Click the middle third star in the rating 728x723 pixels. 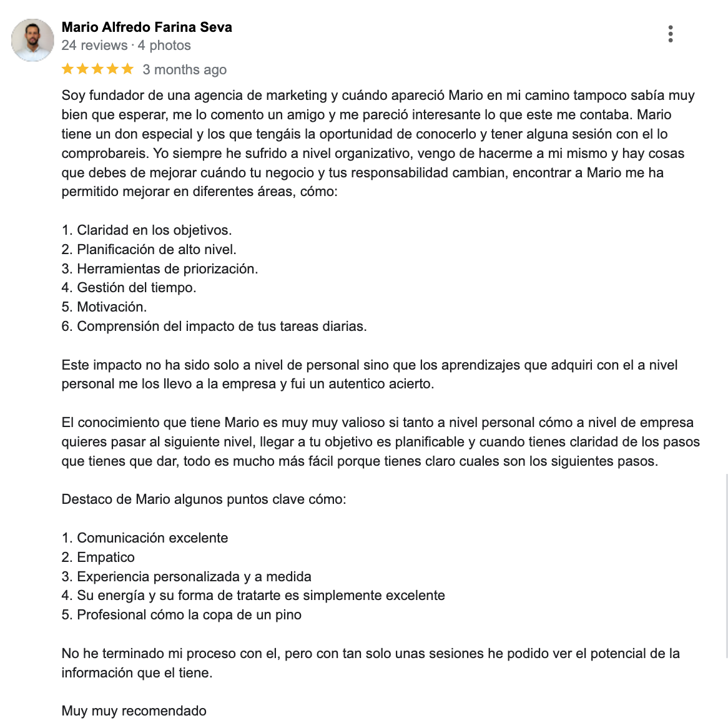click(x=97, y=69)
